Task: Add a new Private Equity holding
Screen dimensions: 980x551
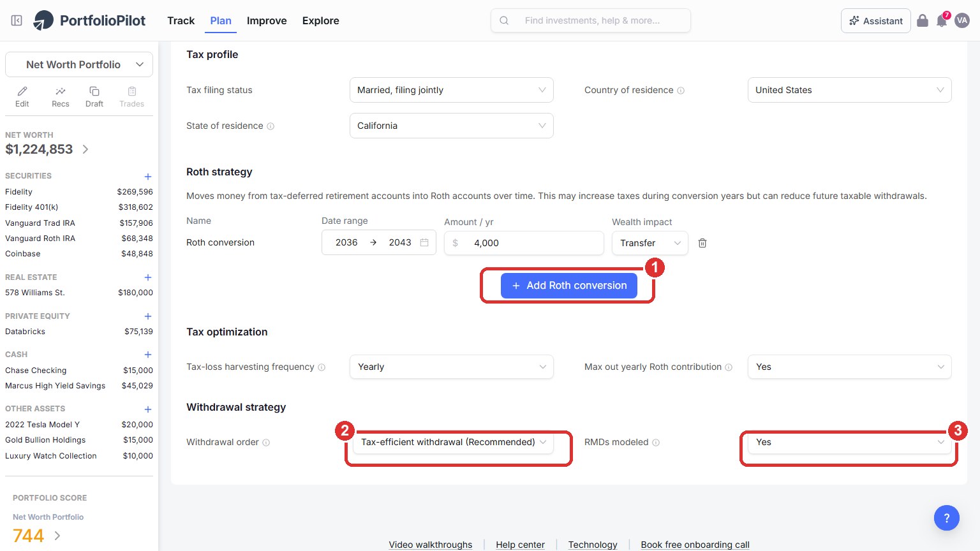Action: click(x=148, y=316)
